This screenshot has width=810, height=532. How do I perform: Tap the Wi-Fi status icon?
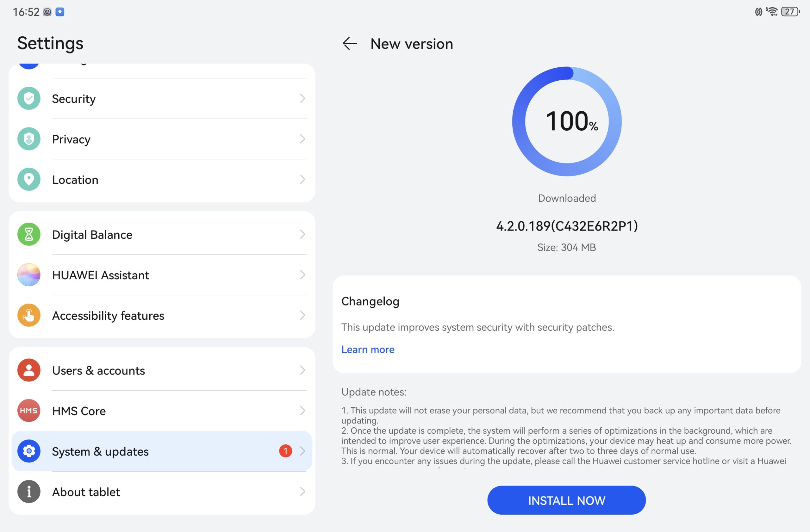(x=772, y=12)
